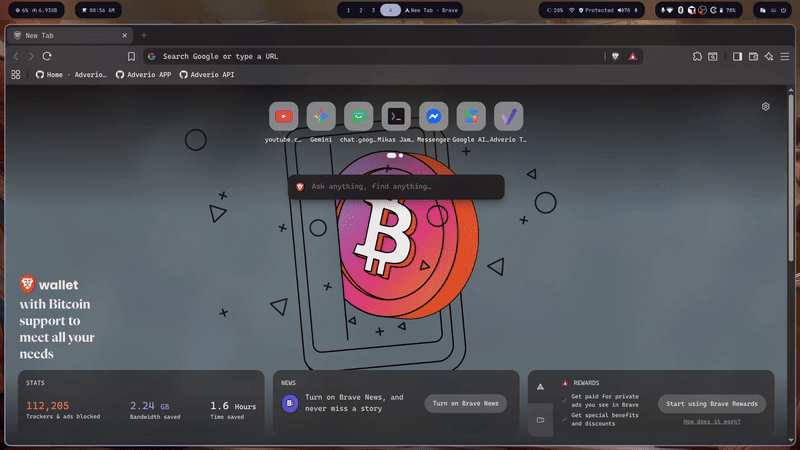Turn on Brave News button
The image size is (800, 450).
point(465,404)
